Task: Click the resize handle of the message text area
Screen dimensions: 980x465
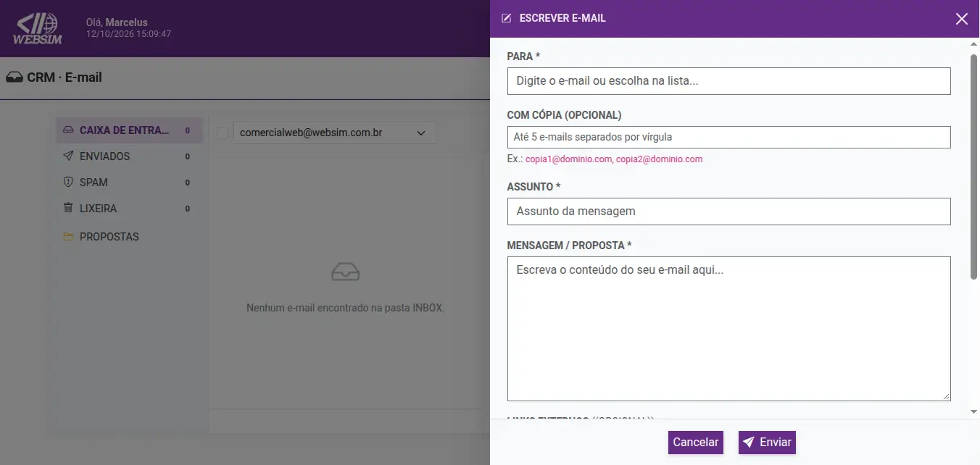Action: coord(945,396)
